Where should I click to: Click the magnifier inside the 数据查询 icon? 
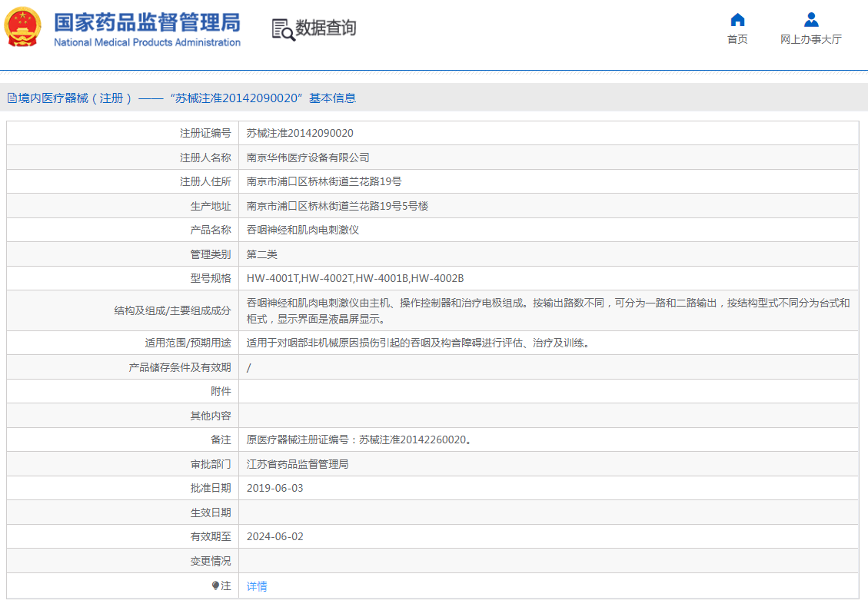[286, 34]
